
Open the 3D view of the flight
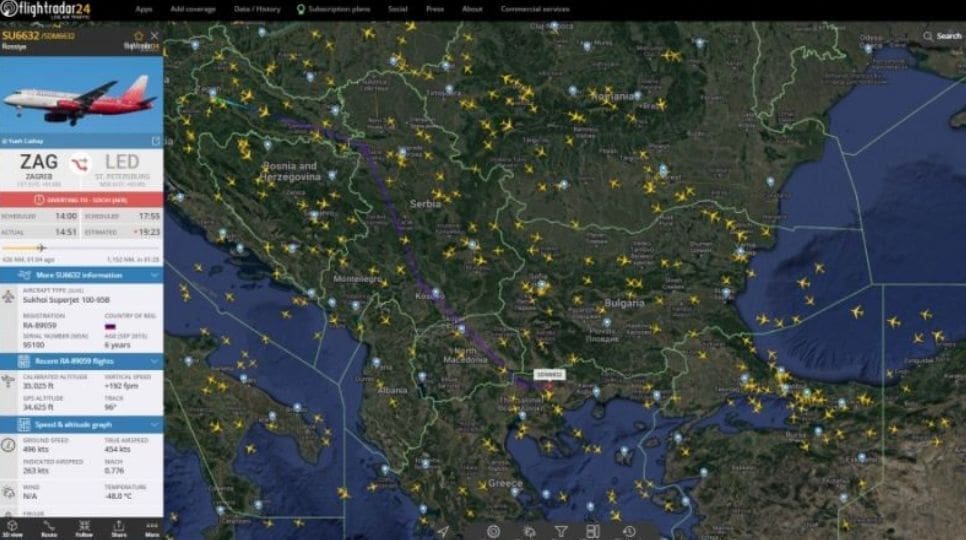tap(13, 527)
